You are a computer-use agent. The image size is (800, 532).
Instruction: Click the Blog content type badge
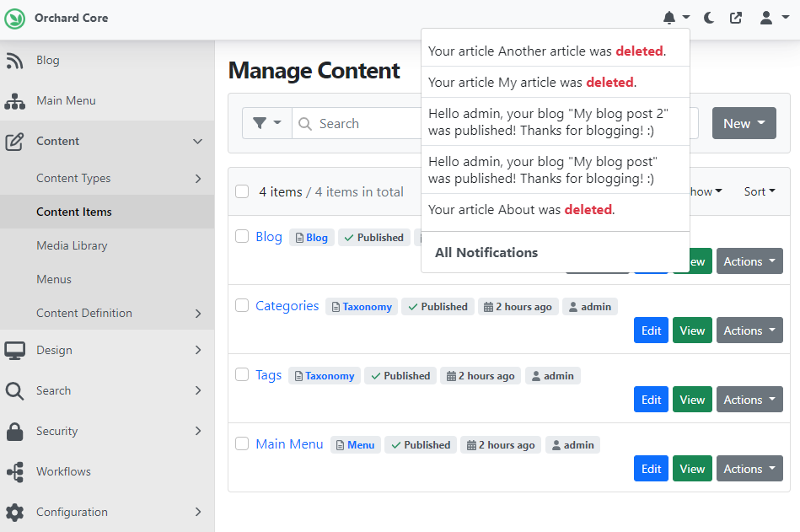(x=312, y=238)
